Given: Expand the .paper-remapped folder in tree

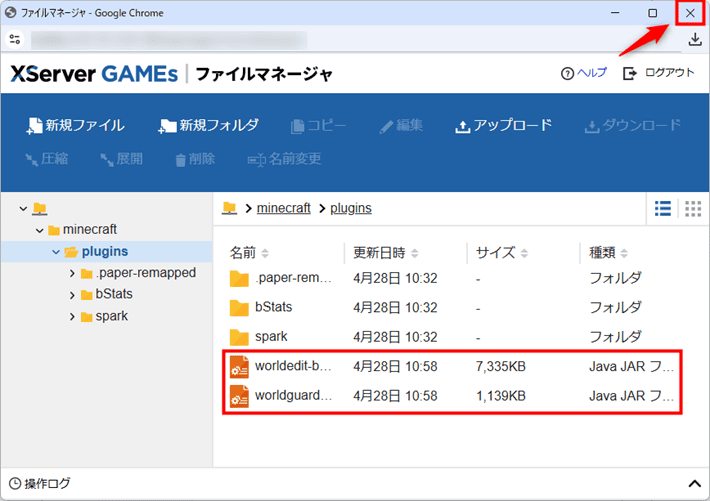Looking at the screenshot, I should [x=72, y=273].
